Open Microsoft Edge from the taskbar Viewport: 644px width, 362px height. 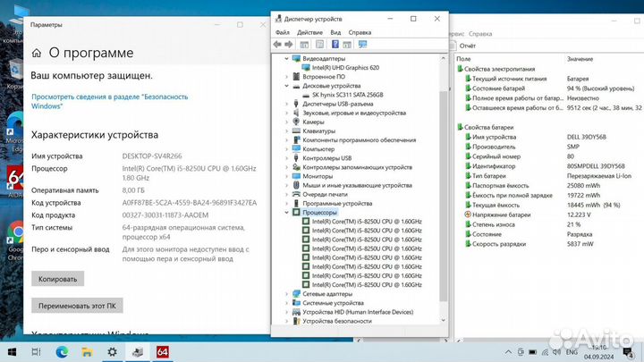62,352
